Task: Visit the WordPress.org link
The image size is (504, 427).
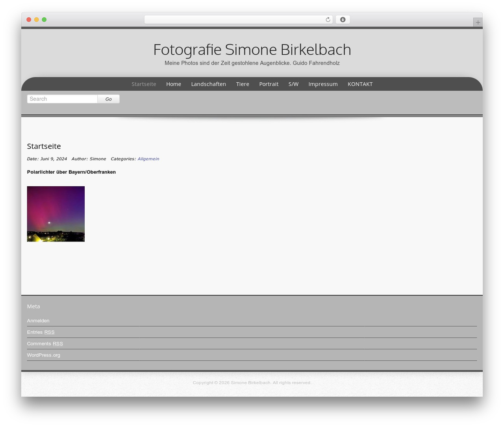Action: coord(44,355)
